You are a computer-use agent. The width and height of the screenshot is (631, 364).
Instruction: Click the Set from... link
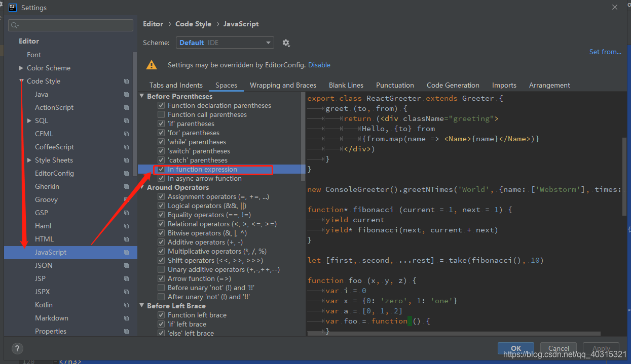pos(605,52)
